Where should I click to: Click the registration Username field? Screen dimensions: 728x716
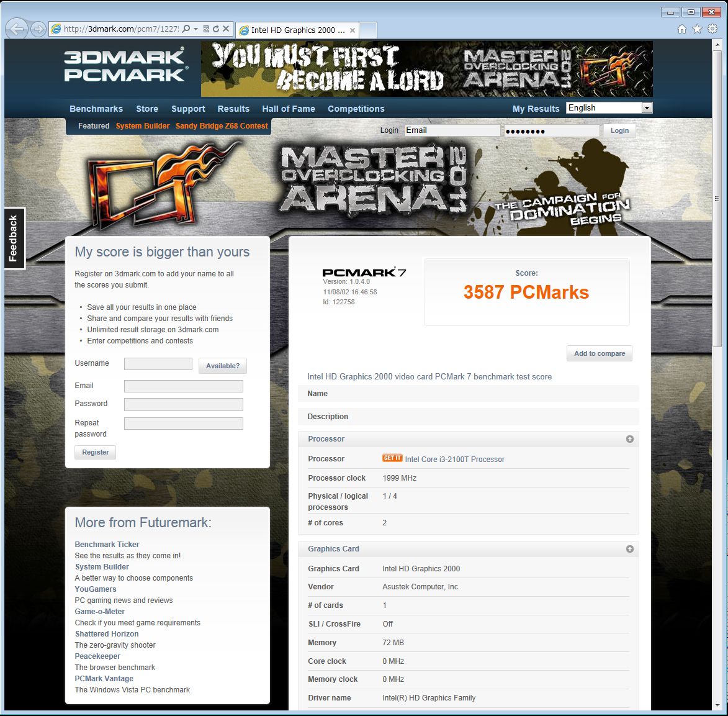pos(158,364)
